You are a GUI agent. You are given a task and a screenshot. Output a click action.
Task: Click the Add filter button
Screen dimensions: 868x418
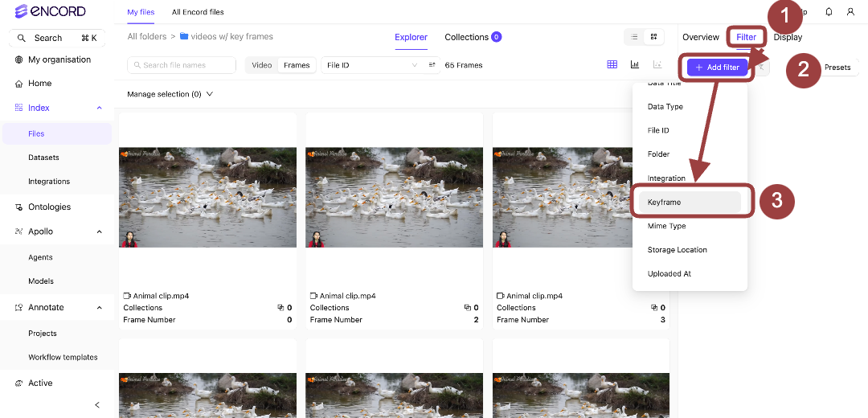coord(718,67)
